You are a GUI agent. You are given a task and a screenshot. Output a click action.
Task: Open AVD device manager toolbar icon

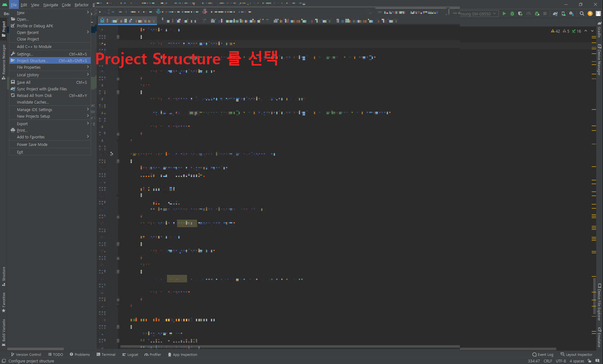563,14
